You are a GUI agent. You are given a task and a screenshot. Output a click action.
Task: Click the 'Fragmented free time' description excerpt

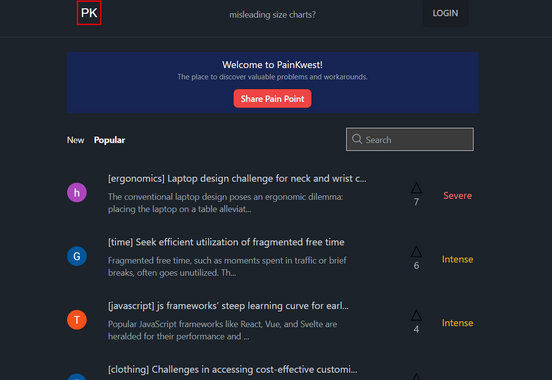[x=227, y=267]
